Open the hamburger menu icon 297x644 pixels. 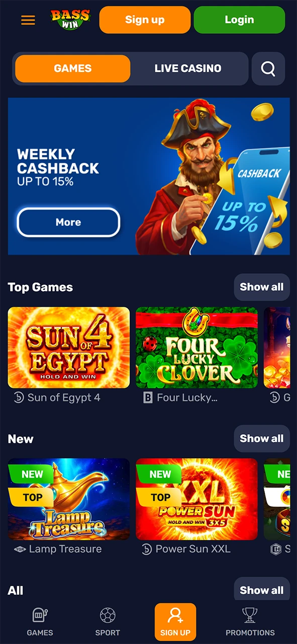pos(28,20)
